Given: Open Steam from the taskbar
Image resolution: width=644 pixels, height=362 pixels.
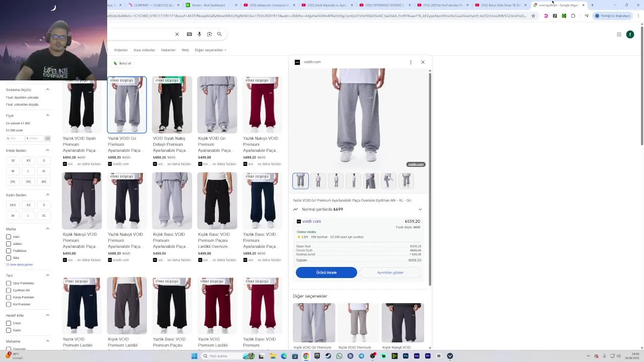Looking at the screenshot, I should tap(328, 356).
